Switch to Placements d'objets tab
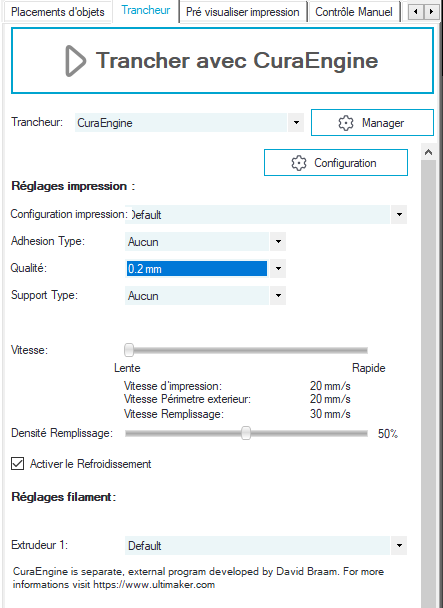 pos(57,12)
